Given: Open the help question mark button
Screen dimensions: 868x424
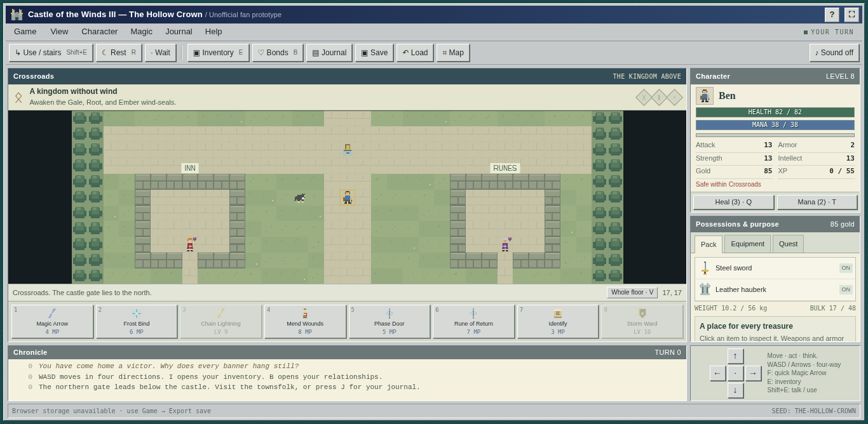Looking at the screenshot, I should 832,15.
